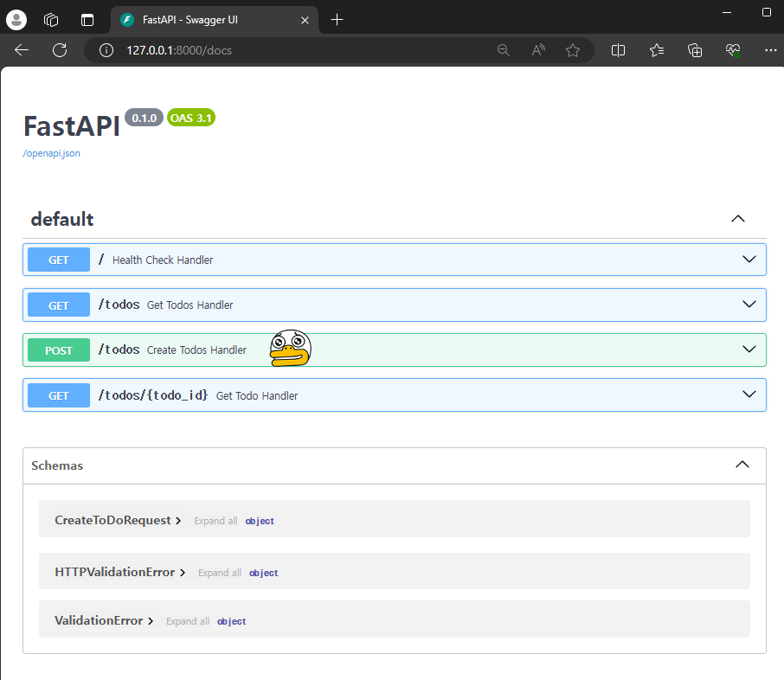This screenshot has height=680, width=784.
Task: Click Expand all for ValidationError
Action: point(188,621)
